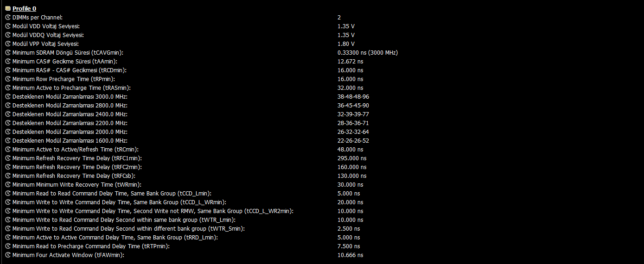The image size is (644, 264).
Task: Click icon beside Minimum Four Activate Window
Action: [8, 255]
